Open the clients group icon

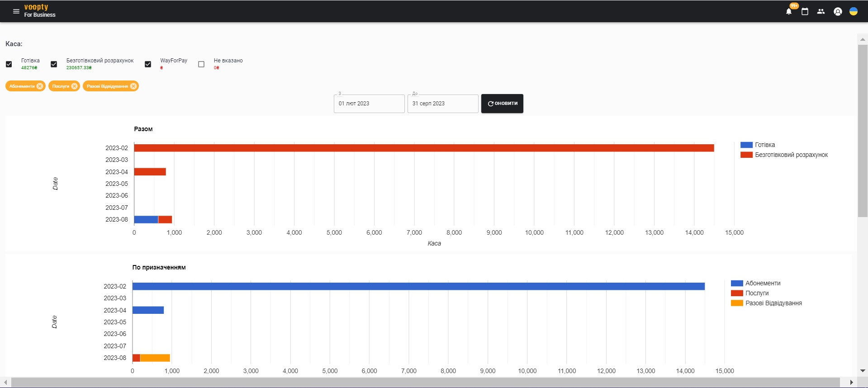[x=821, y=12]
